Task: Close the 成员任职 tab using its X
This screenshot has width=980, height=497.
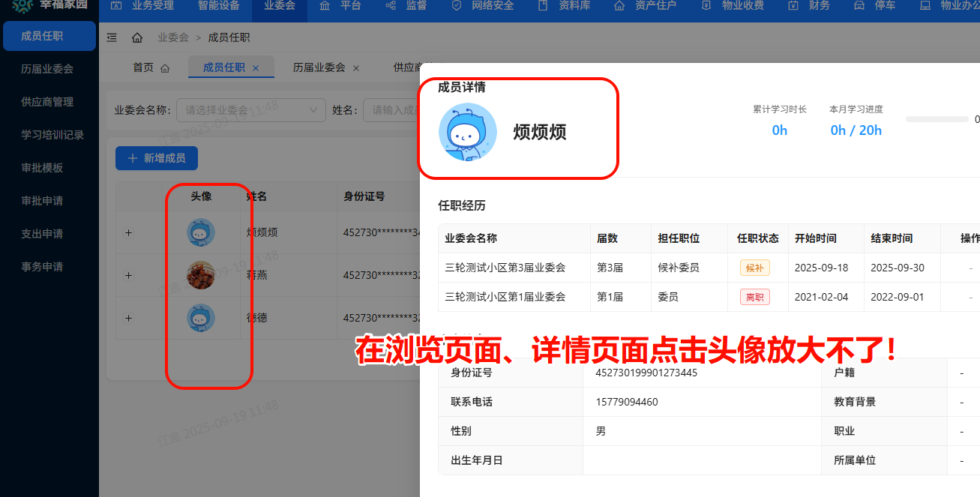Action: point(256,68)
